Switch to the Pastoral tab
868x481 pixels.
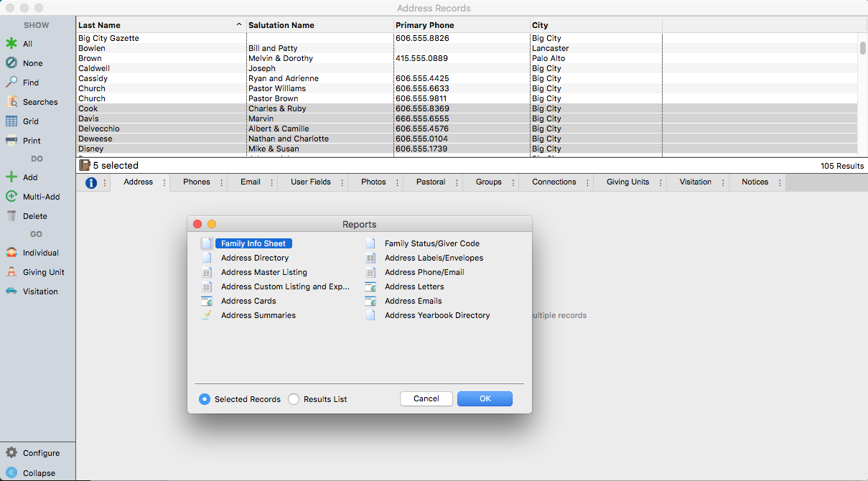430,182
